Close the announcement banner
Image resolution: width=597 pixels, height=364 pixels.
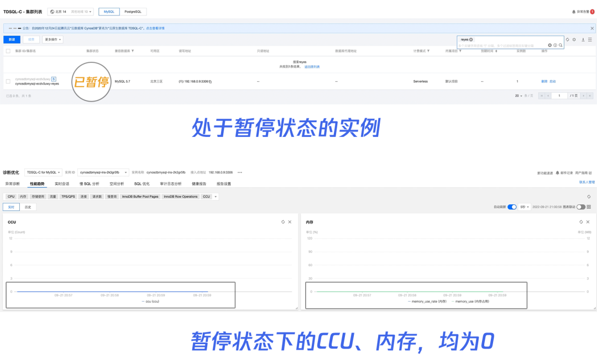[592, 28]
